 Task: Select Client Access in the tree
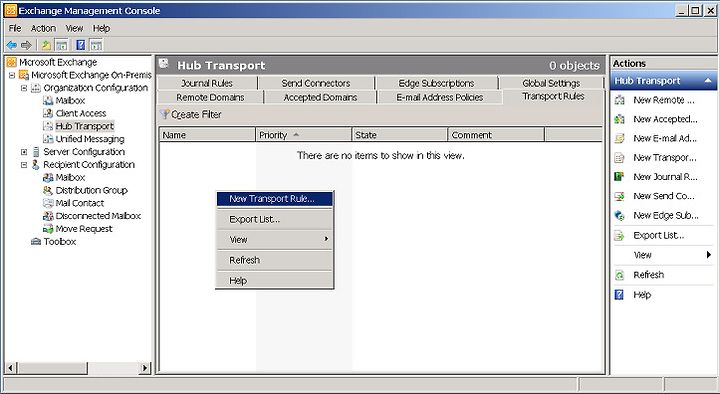point(81,113)
